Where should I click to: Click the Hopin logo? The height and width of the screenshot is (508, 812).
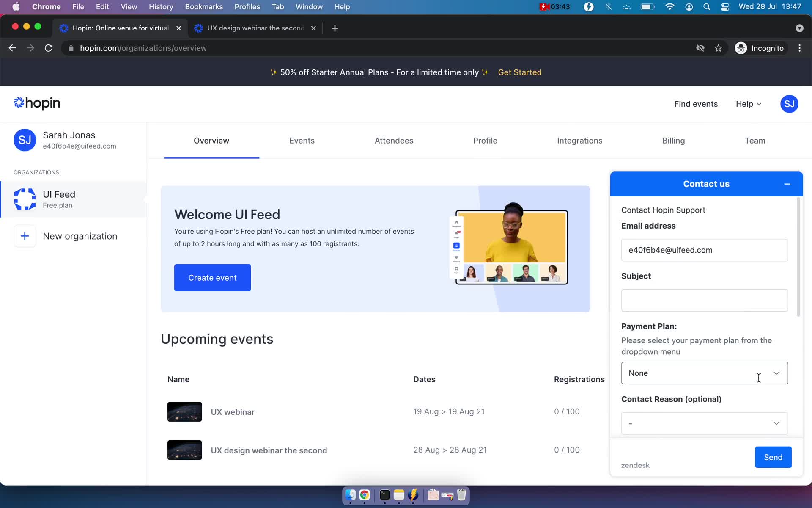pos(37,103)
